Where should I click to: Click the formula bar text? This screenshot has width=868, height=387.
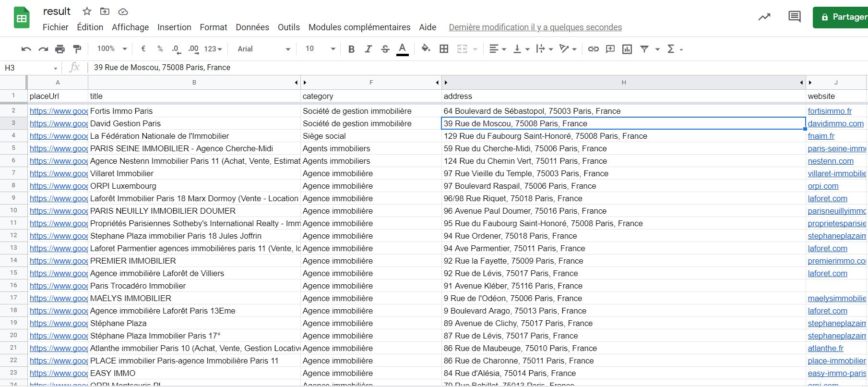tap(162, 68)
